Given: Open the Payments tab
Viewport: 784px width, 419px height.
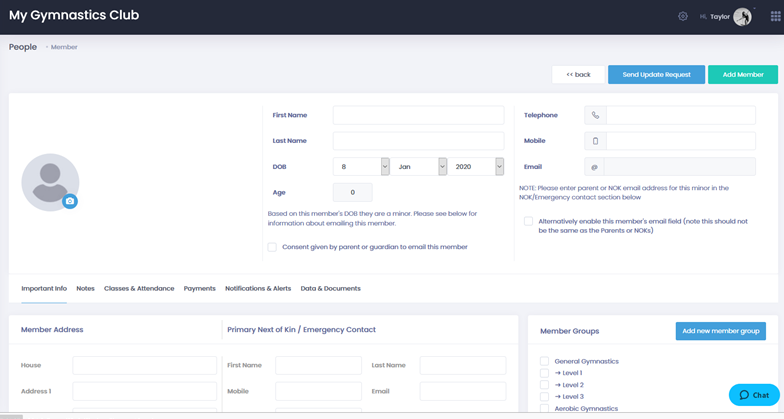Looking at the screenshot, I should tap(199, 289).
